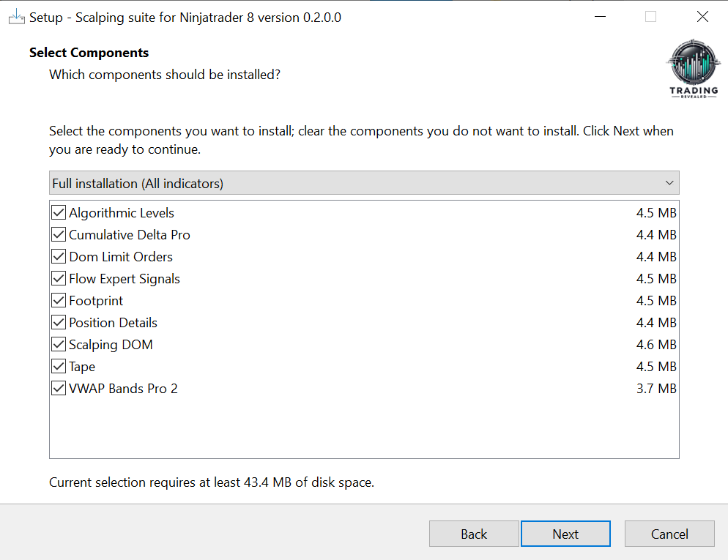The width and height of the screenshot is (728, 560).
Task: Click the Tape component name
Action: tap(82, 367)
